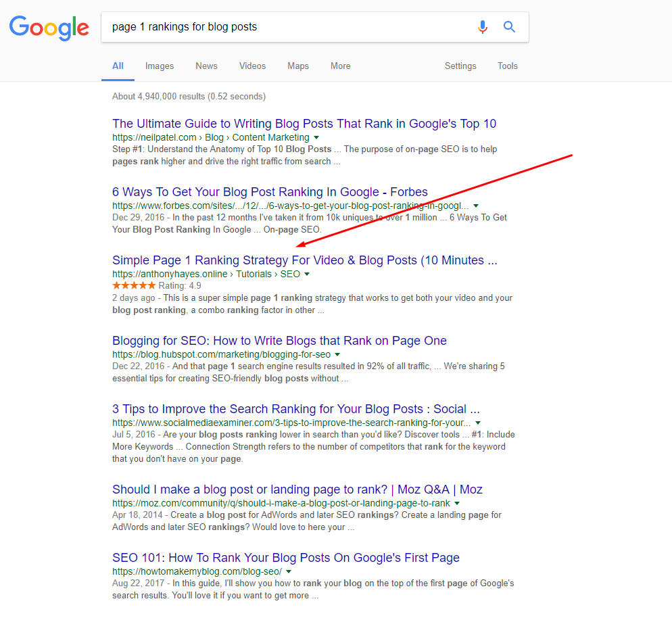This screenshot has width=672, height=620.
Task: Open SEO 101 How To Rank result
Action: pos(286,557)
